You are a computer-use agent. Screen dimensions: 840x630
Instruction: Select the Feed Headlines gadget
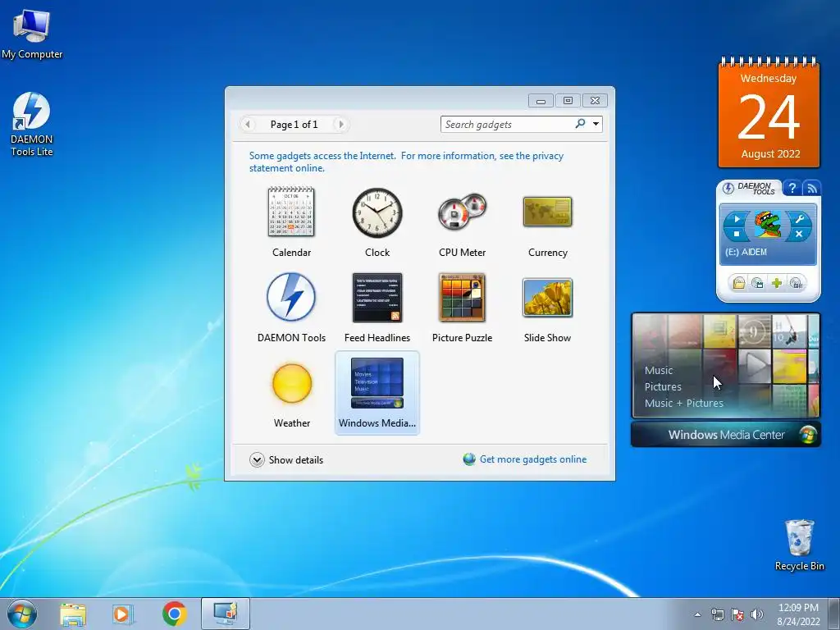pyautogui.click(x=377, y=308)
